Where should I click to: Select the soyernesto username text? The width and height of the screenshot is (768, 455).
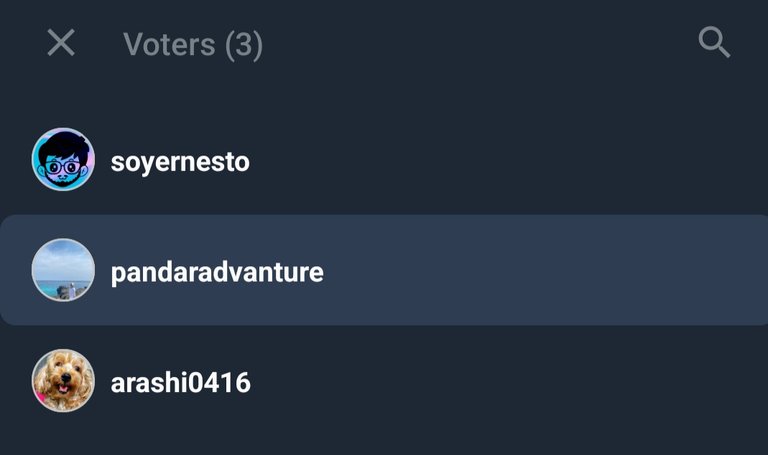pos(179,161)
